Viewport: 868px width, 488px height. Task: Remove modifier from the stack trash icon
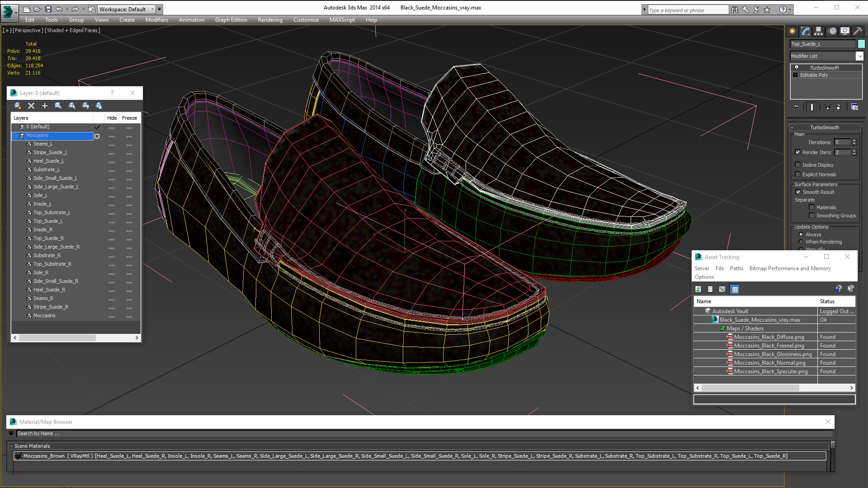[839, 107]
